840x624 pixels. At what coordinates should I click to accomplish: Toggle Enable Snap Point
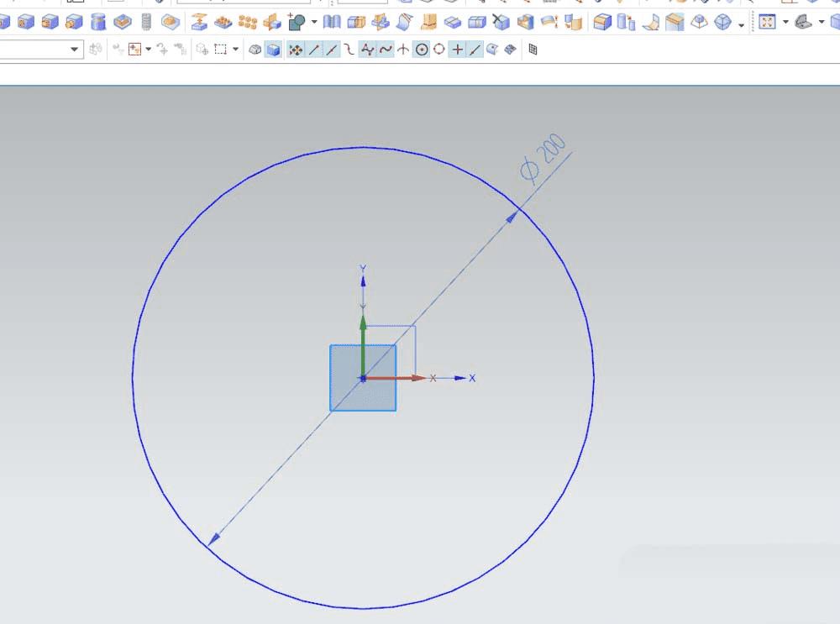(295, 50)
